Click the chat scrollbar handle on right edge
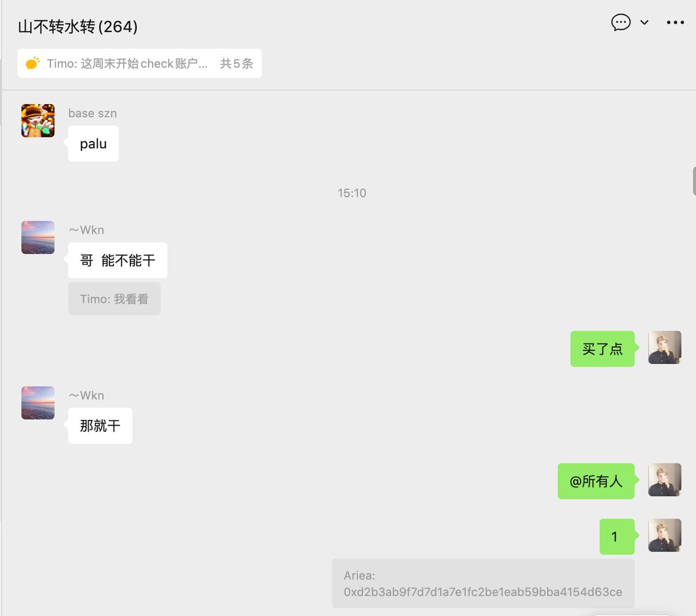 [694, 181]
